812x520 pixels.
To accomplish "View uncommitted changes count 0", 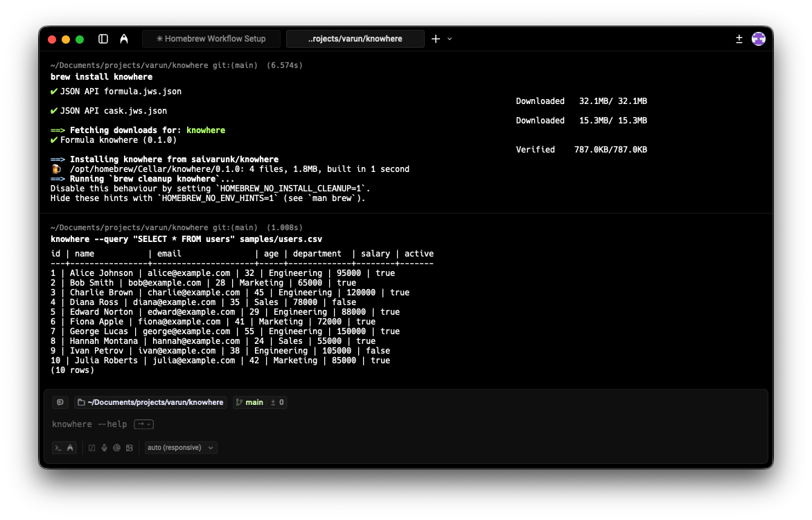I will coord(277,402).
